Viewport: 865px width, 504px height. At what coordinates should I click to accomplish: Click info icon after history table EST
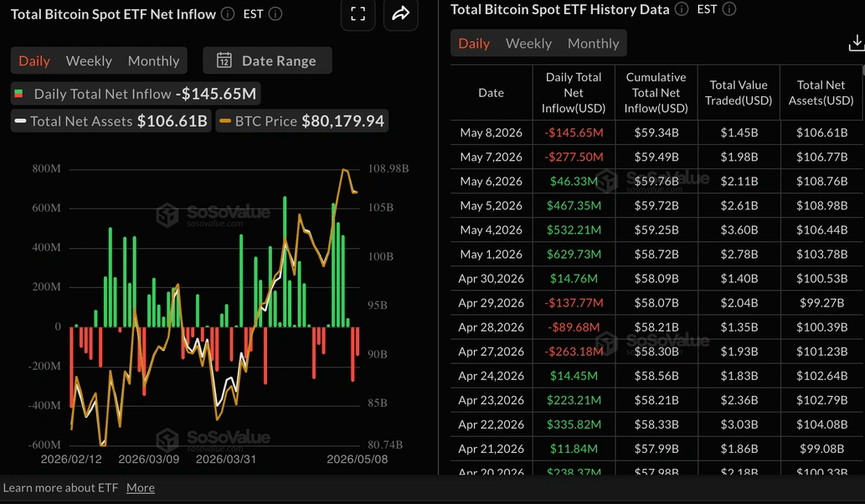click(729, 9)
